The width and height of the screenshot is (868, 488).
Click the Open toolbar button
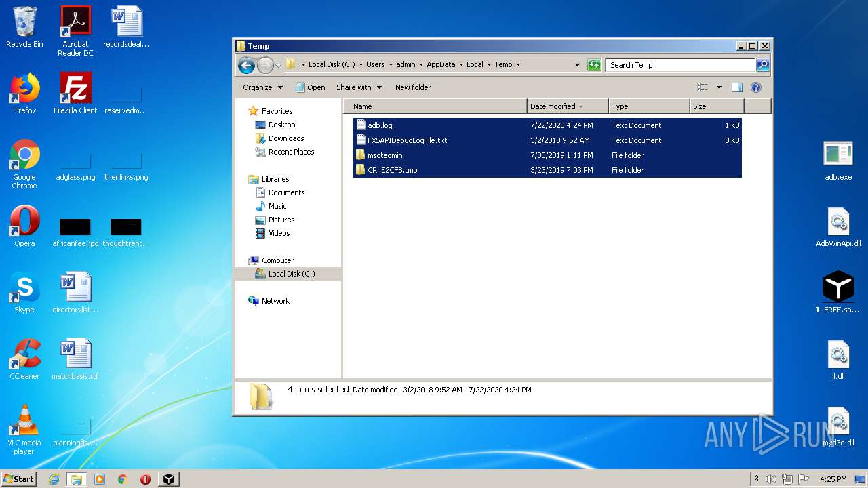311,87
